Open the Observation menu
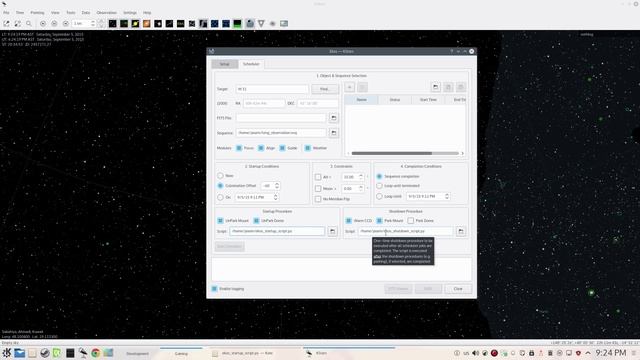Image resolution: width=640 pixels, height=360 pixels. [x=107, y=13]
